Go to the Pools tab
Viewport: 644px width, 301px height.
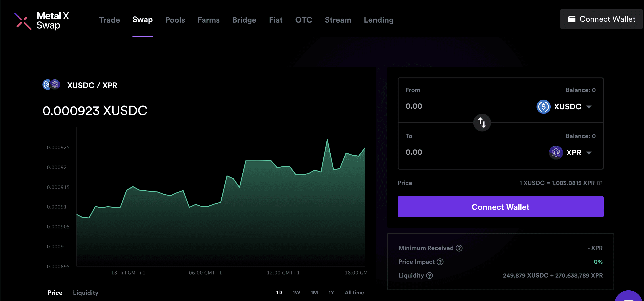(x=175, y=20)
